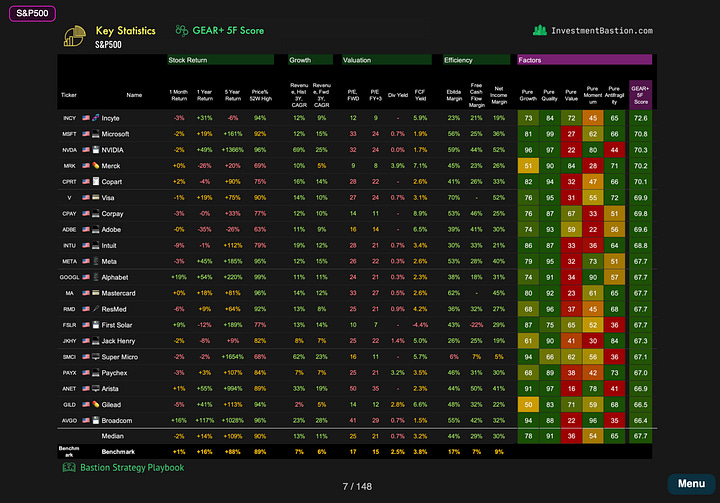Click the First Solar name
The width and height of the screenshot is (720, 503).
[117, 325]
